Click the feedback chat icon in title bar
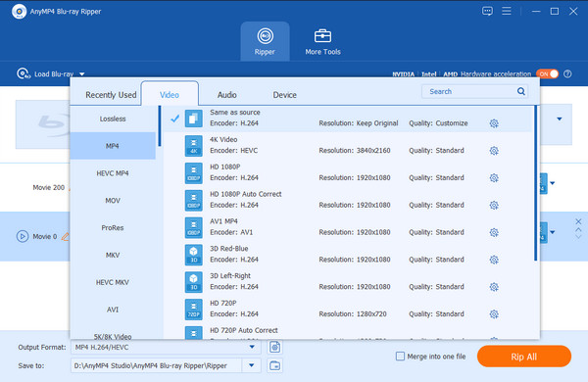The image size is (588, 382). tap(487, 11)
